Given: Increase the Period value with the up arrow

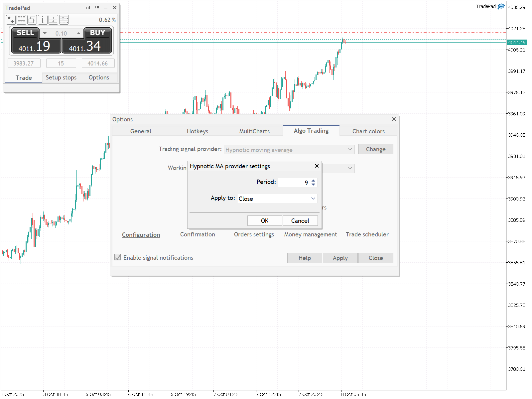Looking at the screenshot, I should tap(314, 181).
